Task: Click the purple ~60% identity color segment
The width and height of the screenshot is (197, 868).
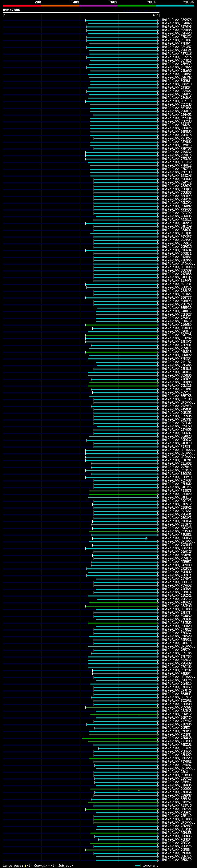Action: (x=99, y=6)
